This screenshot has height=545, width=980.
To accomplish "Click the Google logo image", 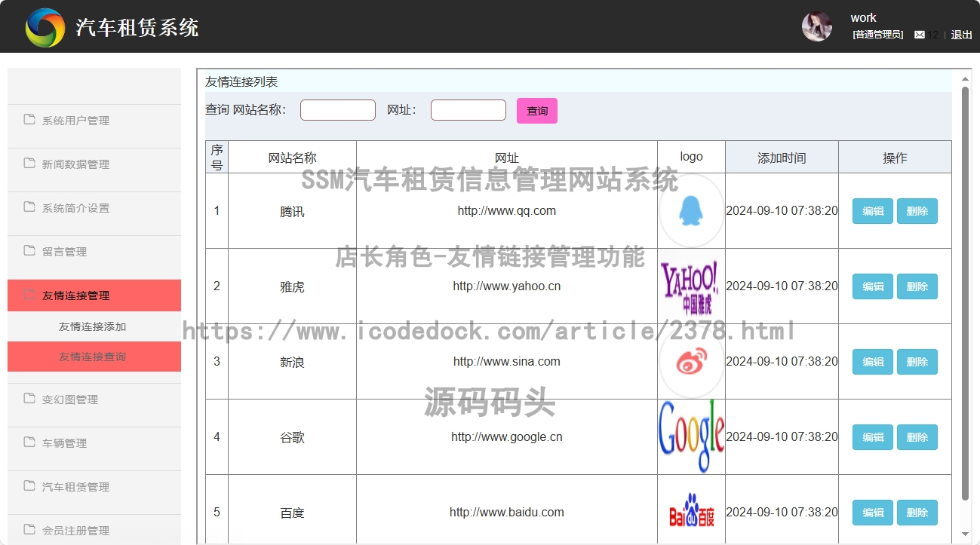I will [691, 437].
